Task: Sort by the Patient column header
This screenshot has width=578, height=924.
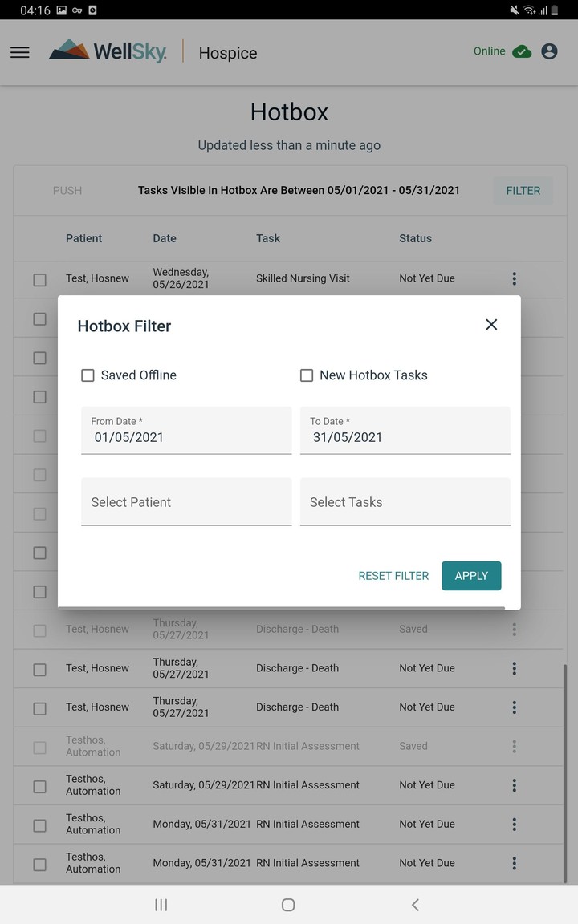Action: pos(84,238)
